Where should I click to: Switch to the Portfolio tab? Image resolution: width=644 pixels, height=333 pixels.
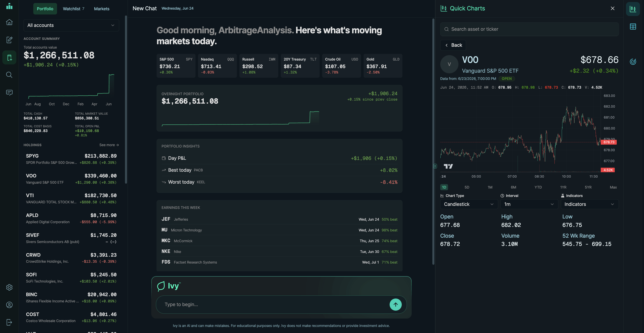tap(45, 9)
